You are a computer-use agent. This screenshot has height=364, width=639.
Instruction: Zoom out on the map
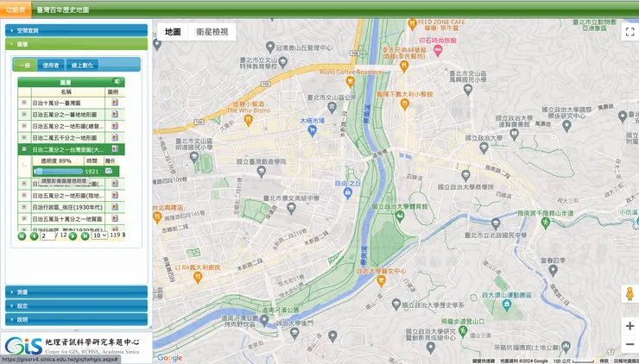pyautogui.click(x=630, y=344)
